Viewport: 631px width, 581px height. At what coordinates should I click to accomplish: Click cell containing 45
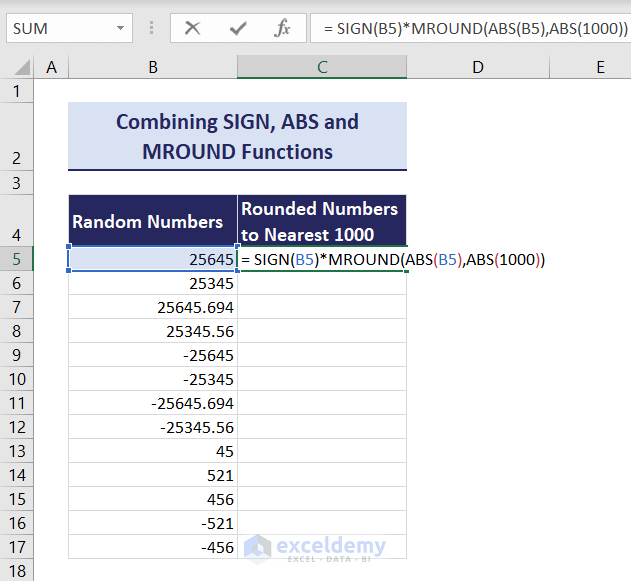coord(153,451)
